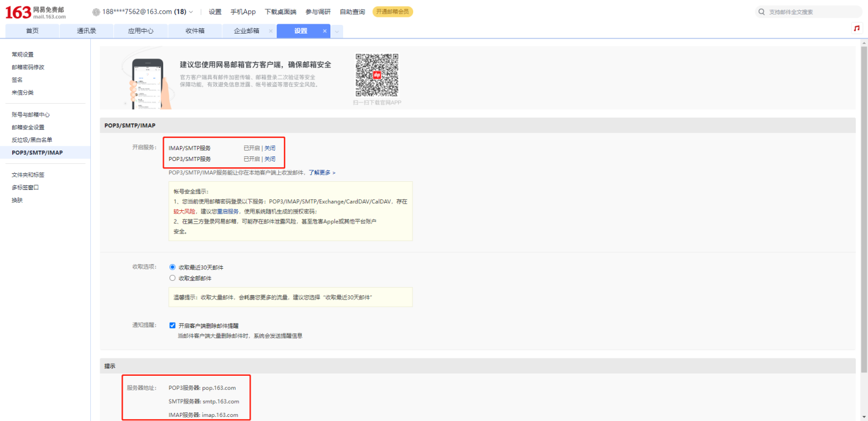Uncheck 开启客户端删除邮件提醒 checkbox
This screenshot has width=868, height=421.
172,325
